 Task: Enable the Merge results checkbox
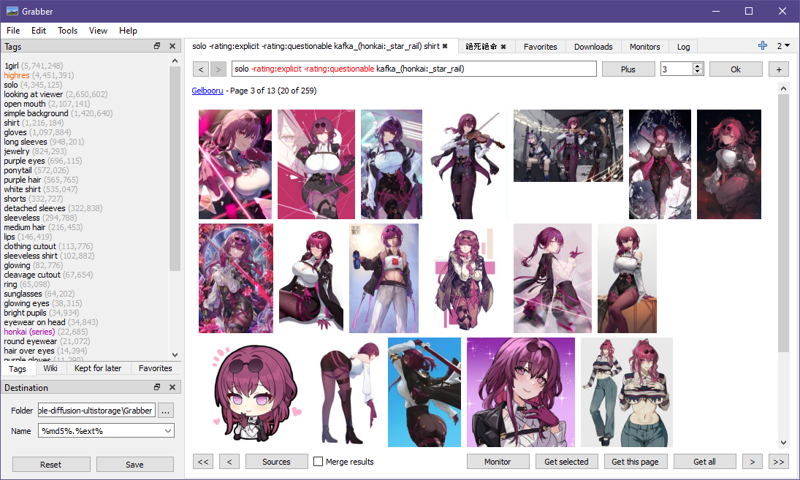point(318,461)
